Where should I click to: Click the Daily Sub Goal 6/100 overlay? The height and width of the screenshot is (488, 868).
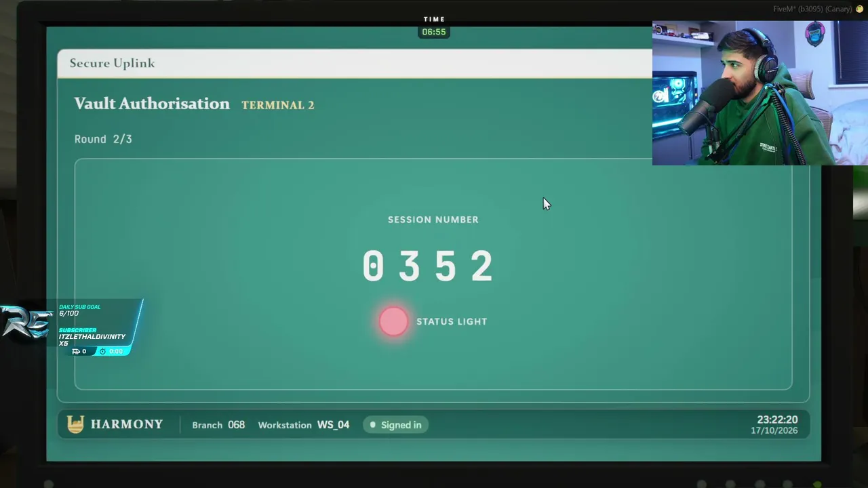(x=79, y=310)
